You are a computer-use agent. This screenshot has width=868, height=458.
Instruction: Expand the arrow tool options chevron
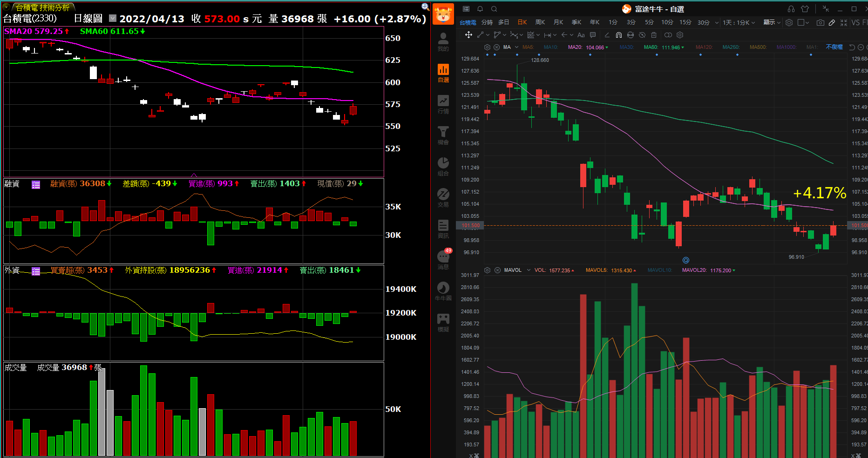pos(571,35)
